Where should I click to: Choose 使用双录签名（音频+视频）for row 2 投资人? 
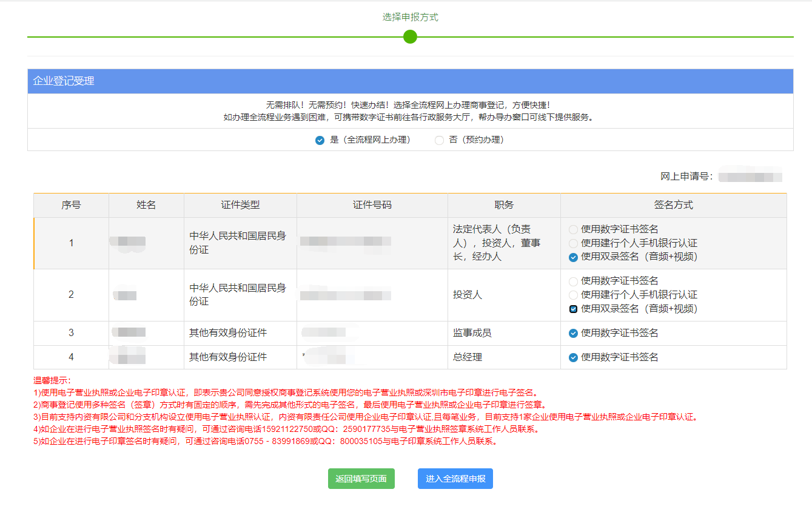pos(573,309)
